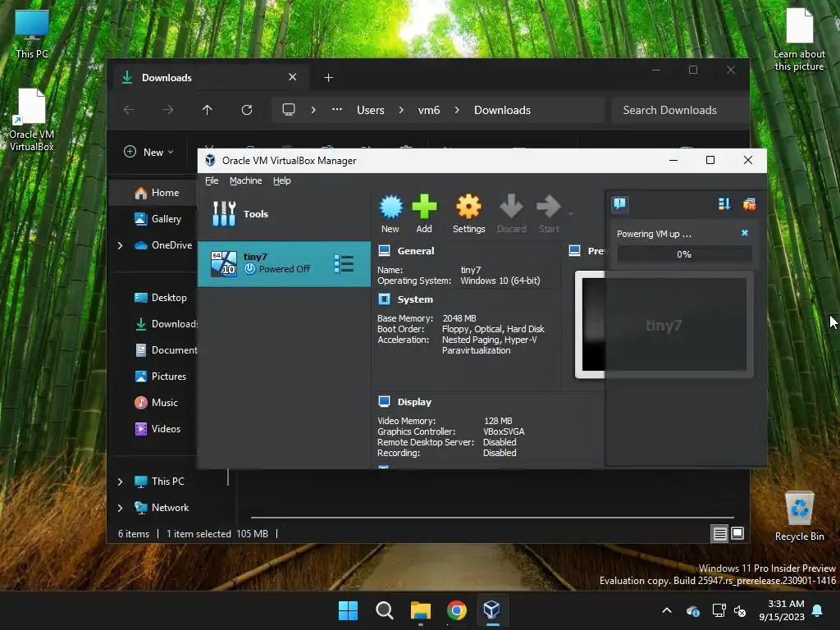This screenshot has width=840, height=630.
Task: Select Gallery in the navigation pane
Action: tap(158, 218)
